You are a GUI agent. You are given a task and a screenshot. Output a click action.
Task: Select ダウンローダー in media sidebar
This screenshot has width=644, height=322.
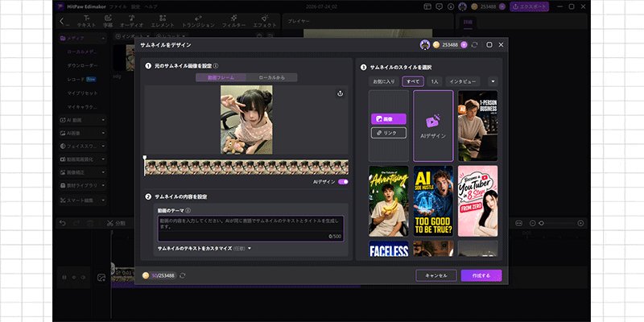tap(83, 66)
